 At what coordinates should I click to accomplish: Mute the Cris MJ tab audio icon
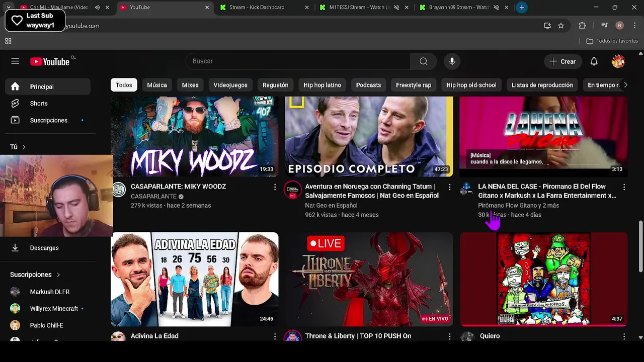[97, 8]
